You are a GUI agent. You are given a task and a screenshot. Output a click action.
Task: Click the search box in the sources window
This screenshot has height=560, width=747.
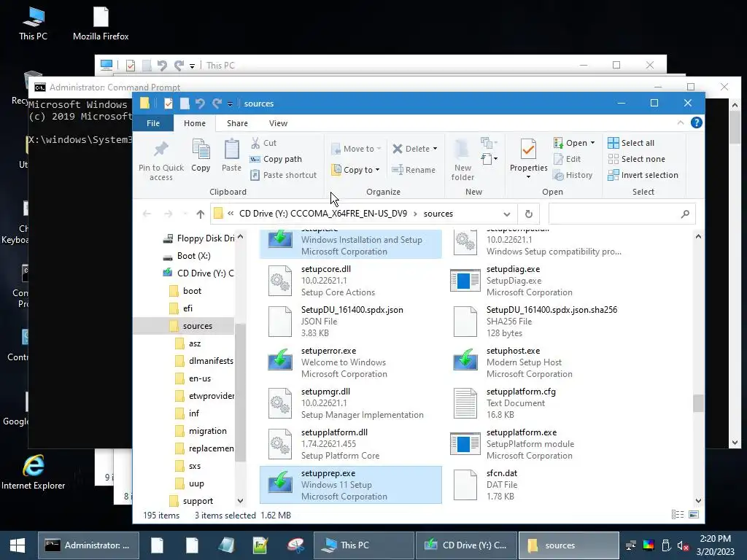622,214
